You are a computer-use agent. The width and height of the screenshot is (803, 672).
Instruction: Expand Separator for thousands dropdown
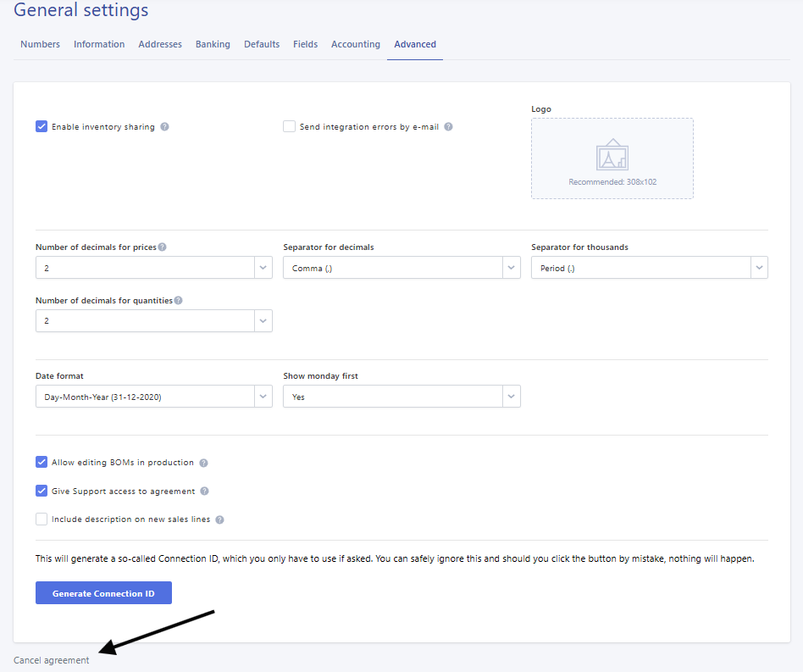point(649,268)
